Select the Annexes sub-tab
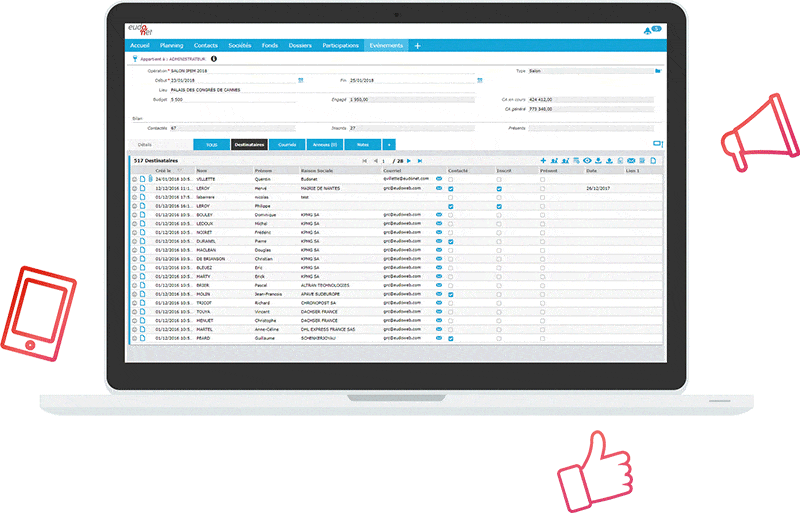Image resolution: width=800 pixels, height=513 pixels. point(325,144)
